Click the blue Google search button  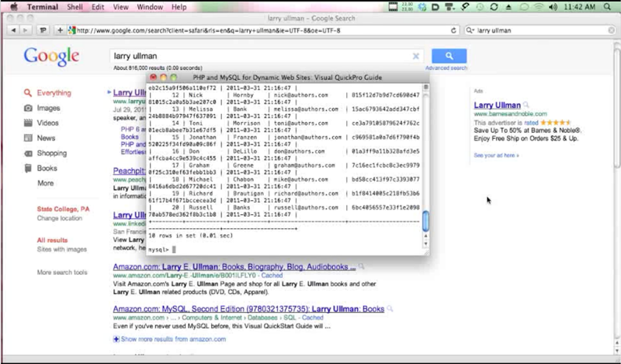tap(449, 56)
